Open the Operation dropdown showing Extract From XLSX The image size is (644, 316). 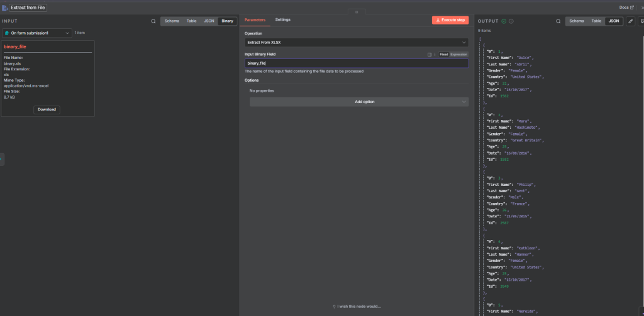tap(356, 42)
